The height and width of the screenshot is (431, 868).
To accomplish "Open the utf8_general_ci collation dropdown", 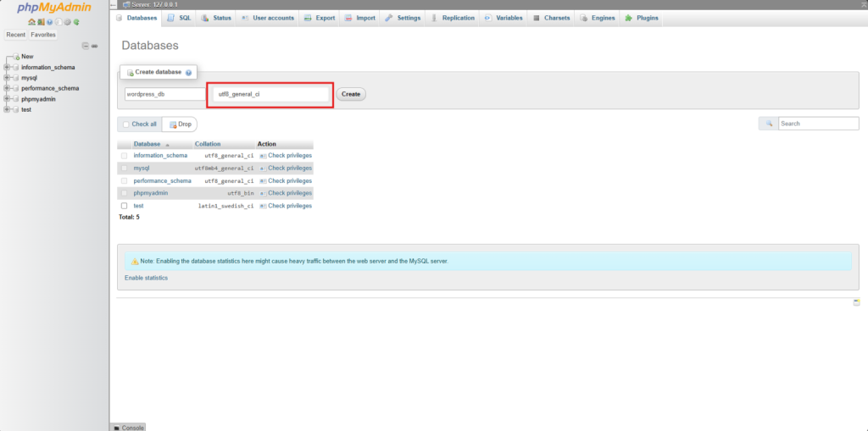I will click(270, 94).
